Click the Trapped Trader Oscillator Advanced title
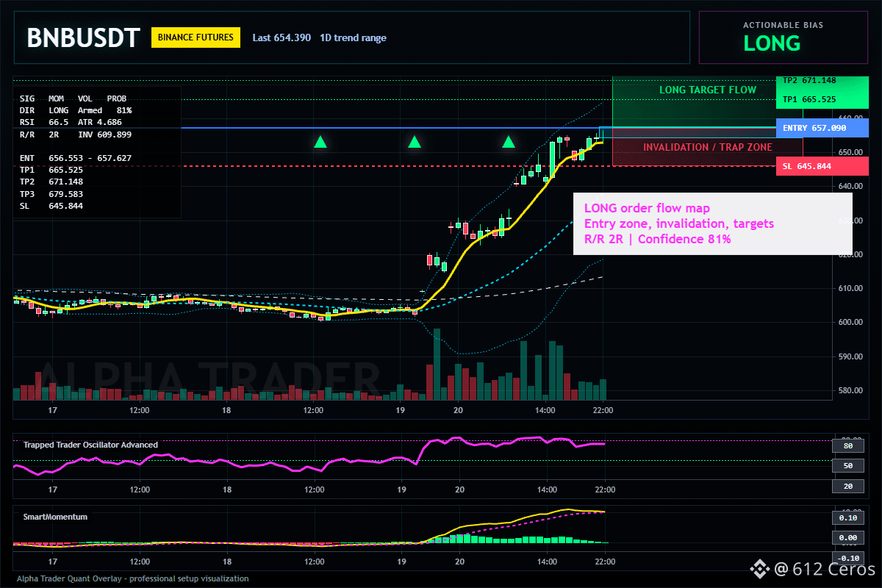882x588 pixels. tap(90, 445)
